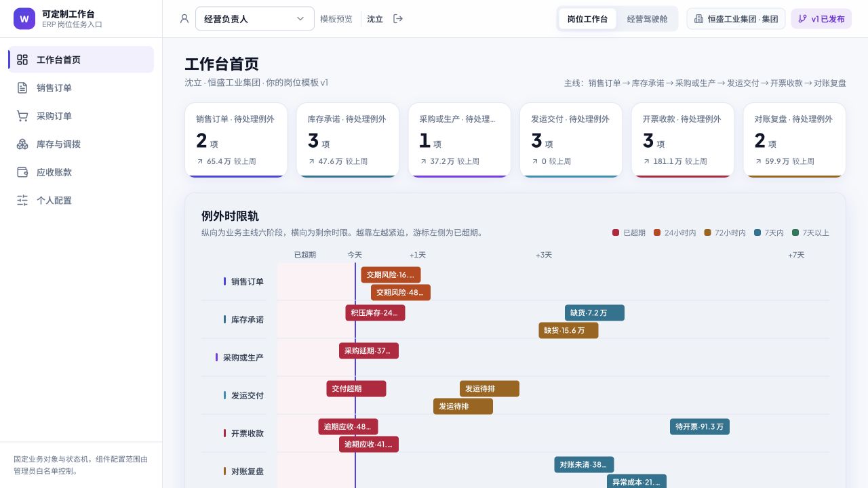Open the 发运交付·待处理例外 summary card
Screen dimensions: 868x488
(x=571, y=140)
